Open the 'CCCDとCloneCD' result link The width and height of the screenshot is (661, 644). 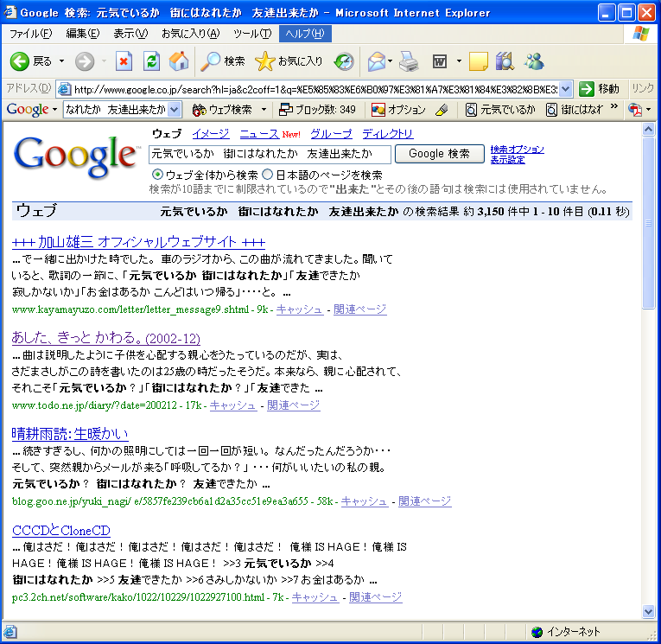pyautogui.click(x=61, y=530)
